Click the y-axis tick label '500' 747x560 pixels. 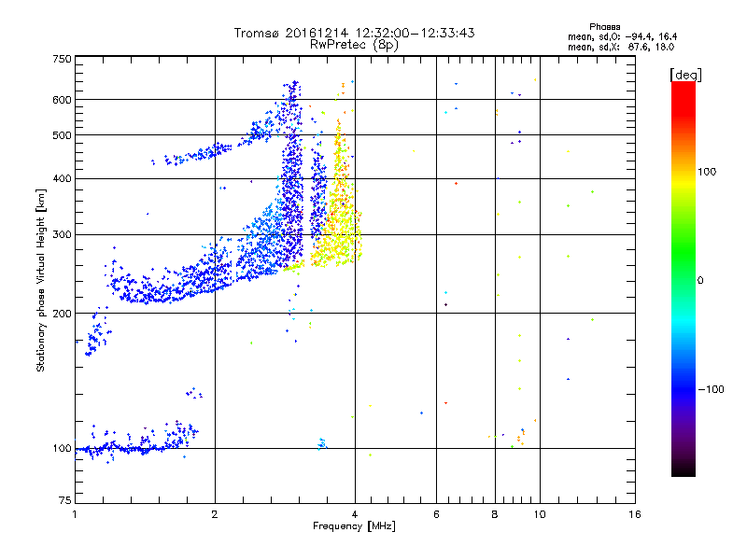62,135
